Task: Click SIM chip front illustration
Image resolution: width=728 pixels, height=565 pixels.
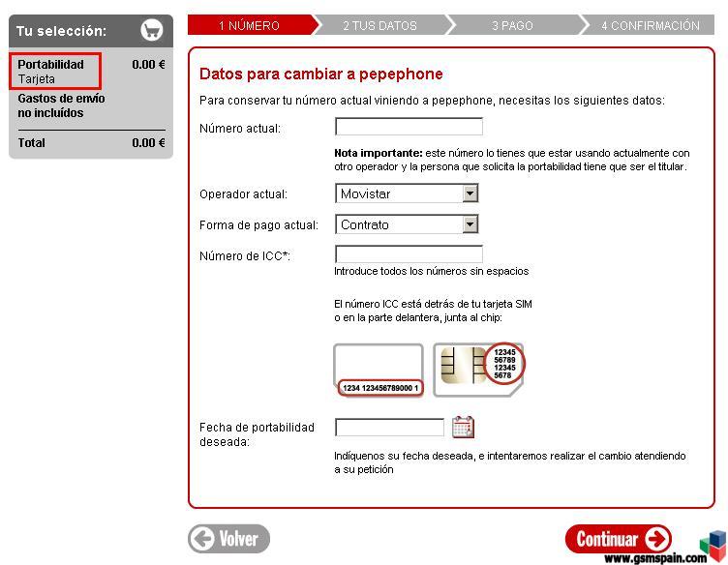Action: 478,370
